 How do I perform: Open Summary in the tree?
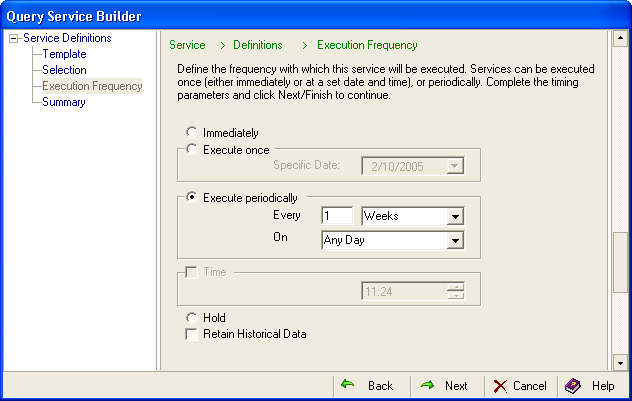64,102
